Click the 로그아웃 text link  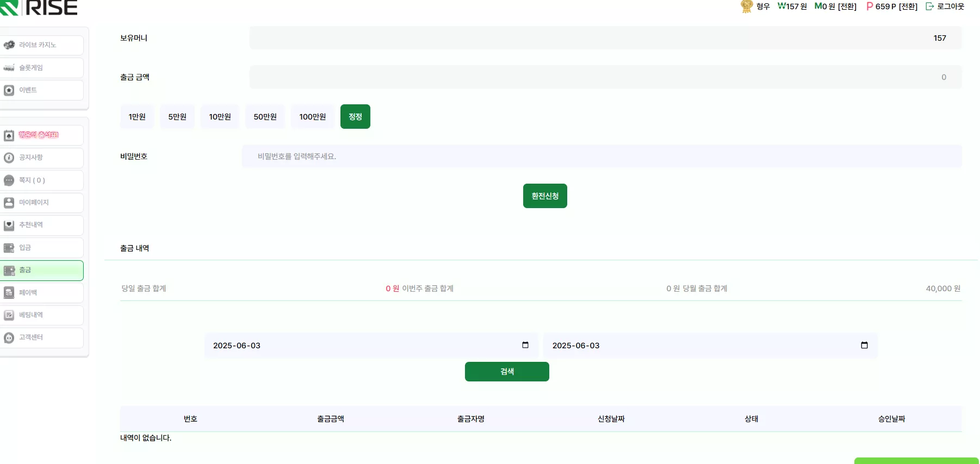[951, 7]
